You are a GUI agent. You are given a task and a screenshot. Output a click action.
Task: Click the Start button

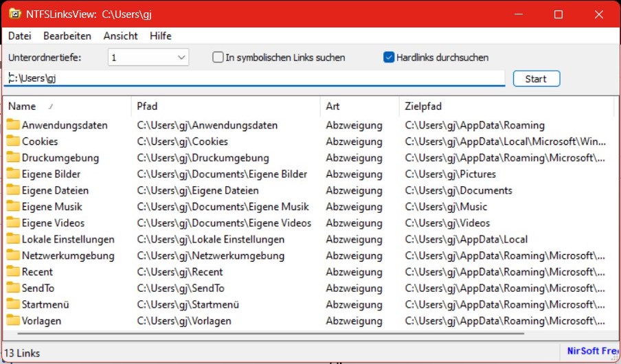[x=537, y=78]
